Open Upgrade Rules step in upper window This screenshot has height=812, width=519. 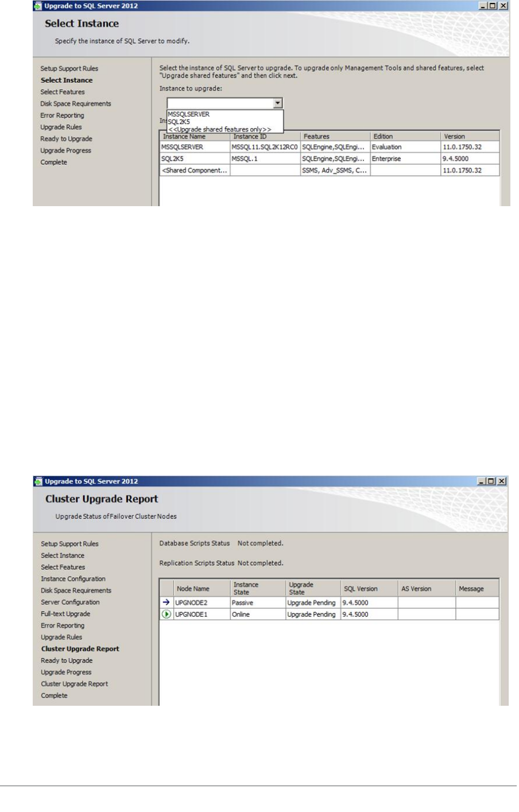tap(61, 127)
